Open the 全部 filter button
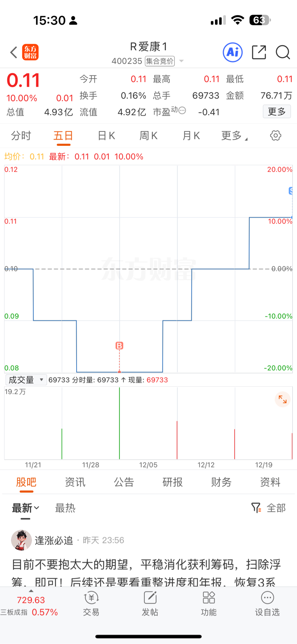The width and height of the screenshot is (297, 644). (x=269, y=508)
